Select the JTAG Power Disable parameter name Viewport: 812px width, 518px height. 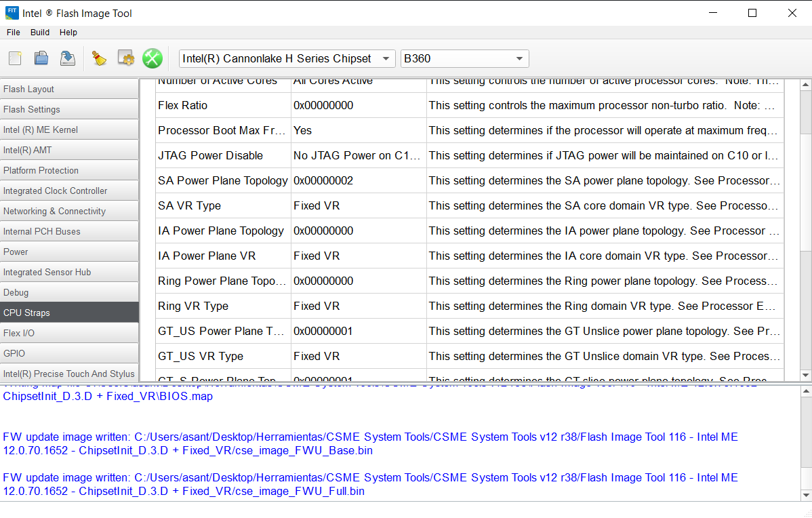(223, 155)
